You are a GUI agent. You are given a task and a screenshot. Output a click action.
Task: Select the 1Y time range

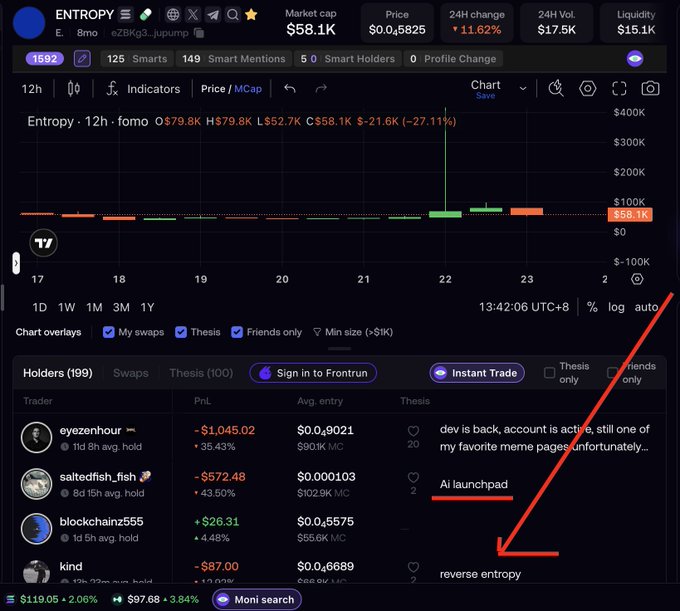pos(147,307)
